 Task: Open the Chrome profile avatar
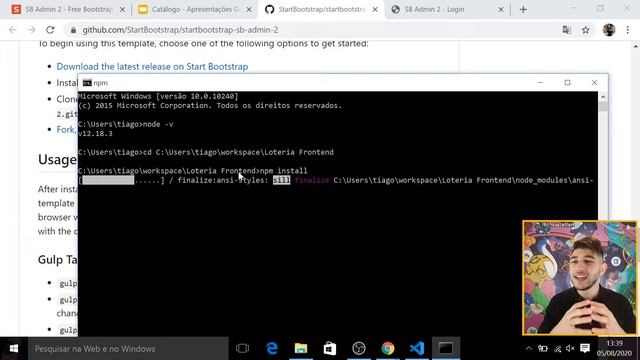(x=609, y=30)
